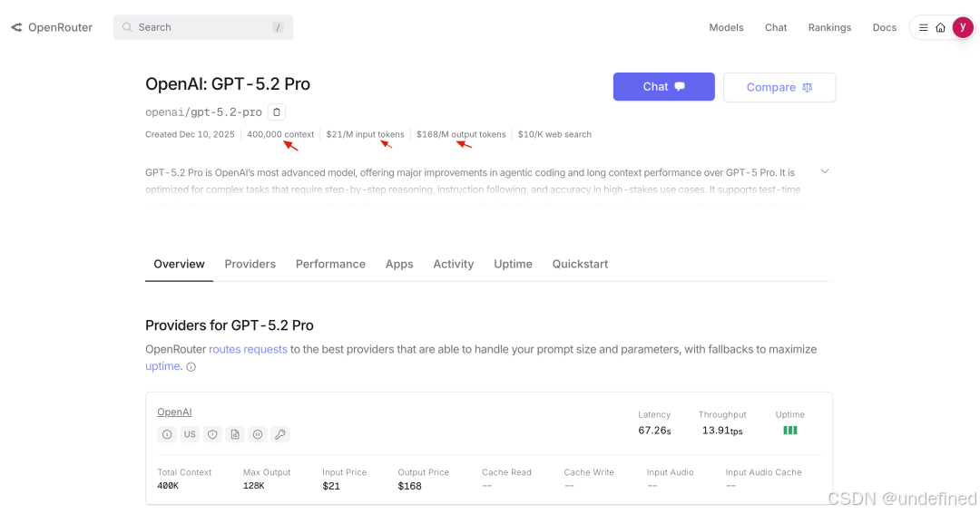Click the 'Input Audio Cache' column label

pos(763,472)
